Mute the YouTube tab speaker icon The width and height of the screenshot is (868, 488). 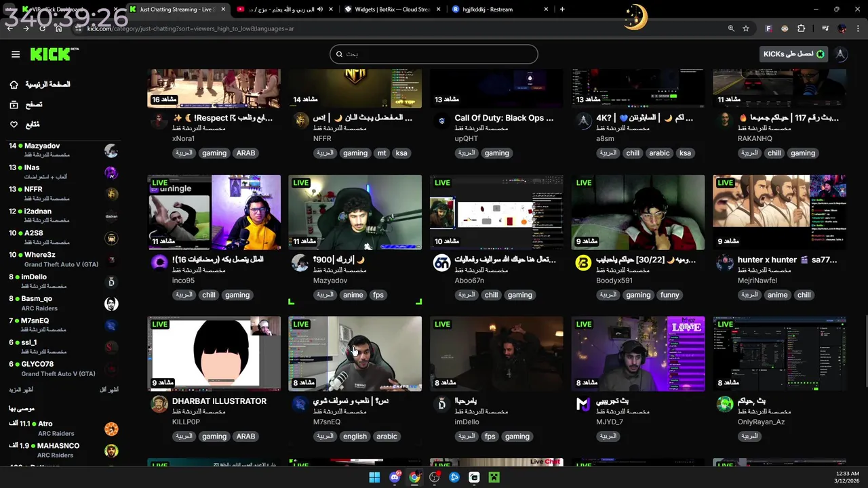319,9
